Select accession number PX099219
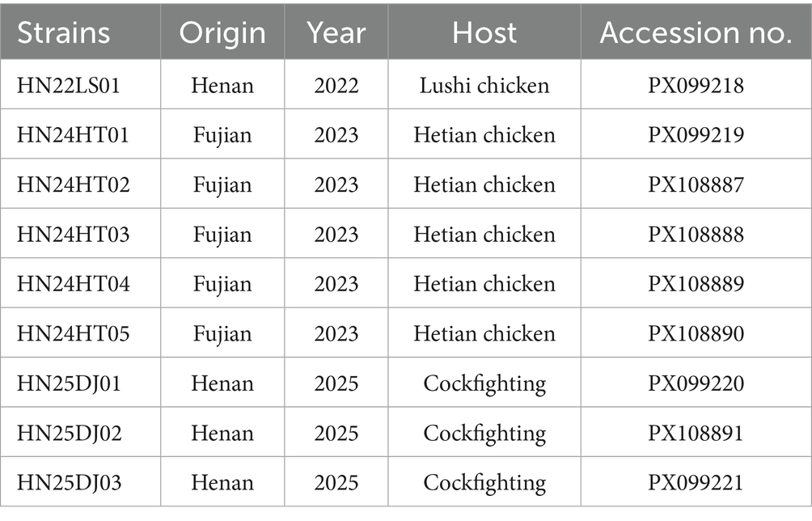The image size is (812, 521). pos(696,134)
